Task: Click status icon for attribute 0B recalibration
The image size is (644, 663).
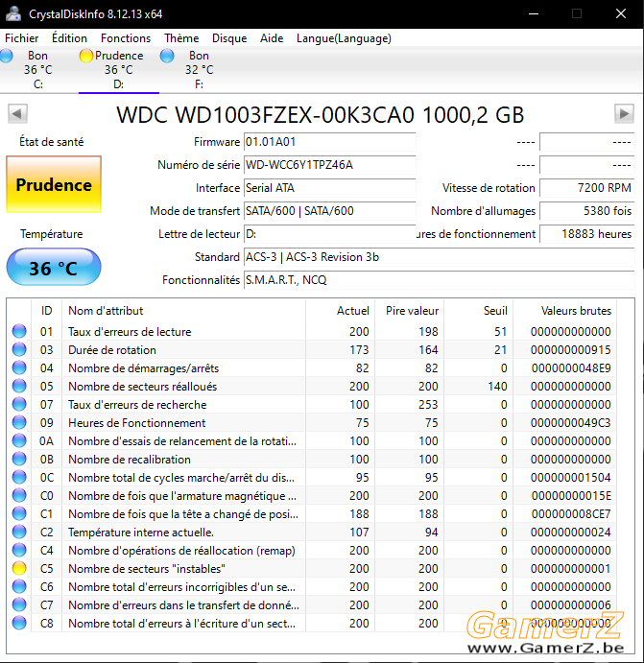Action: 19,459
